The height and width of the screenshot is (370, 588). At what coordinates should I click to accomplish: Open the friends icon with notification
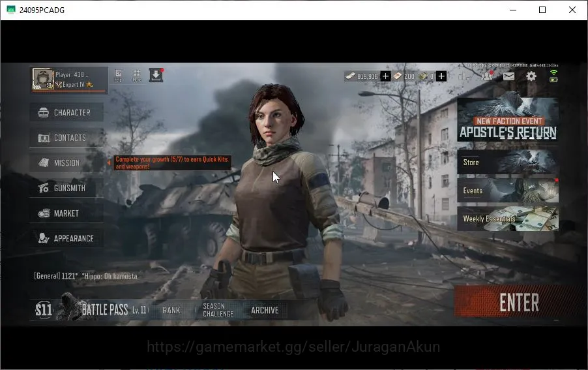point(487,76)
